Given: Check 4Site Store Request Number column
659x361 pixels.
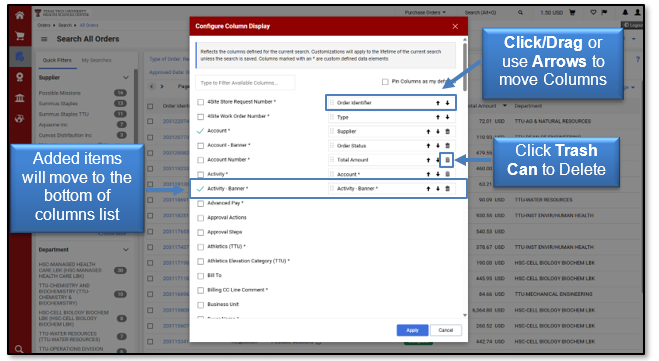Looking at the screenshot, I should point(200,102).
